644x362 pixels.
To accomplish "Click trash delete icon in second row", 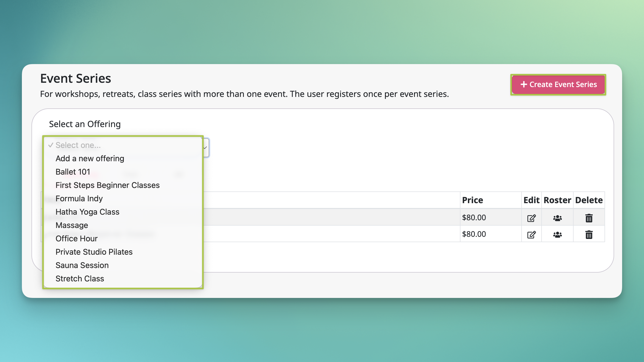I will [x=589, y=235].
